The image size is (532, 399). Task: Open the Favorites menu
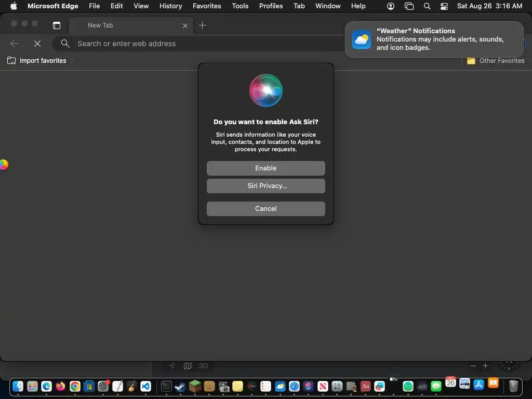pyautogui.click(x=207, y=6)
